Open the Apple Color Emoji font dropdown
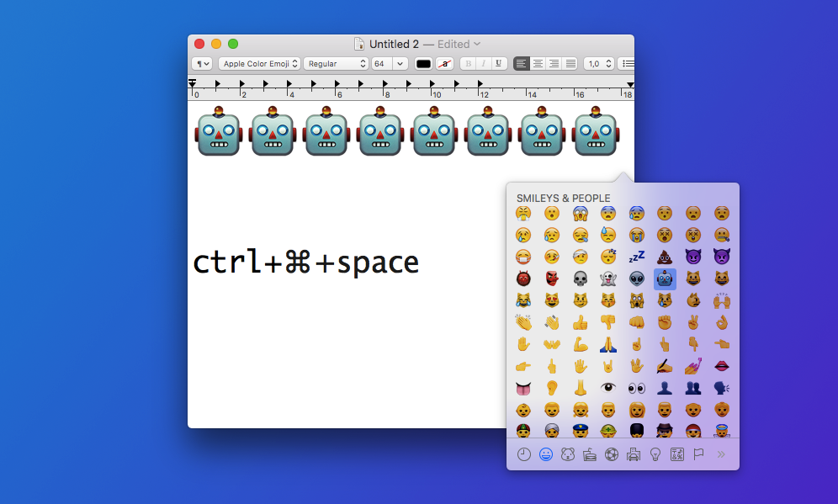 259,64
